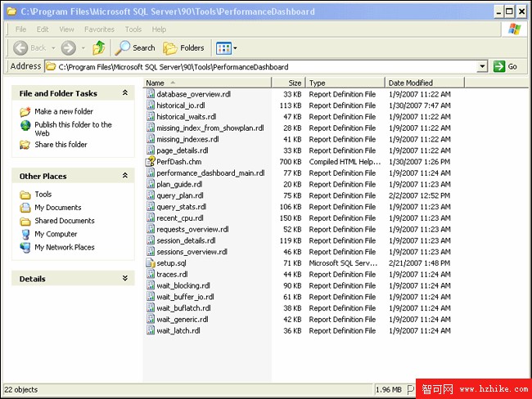This screenshot has width=532, height=399.
Task: Sort by Date Modified column header
Action: pyautogui.click(x=425, y=83)
